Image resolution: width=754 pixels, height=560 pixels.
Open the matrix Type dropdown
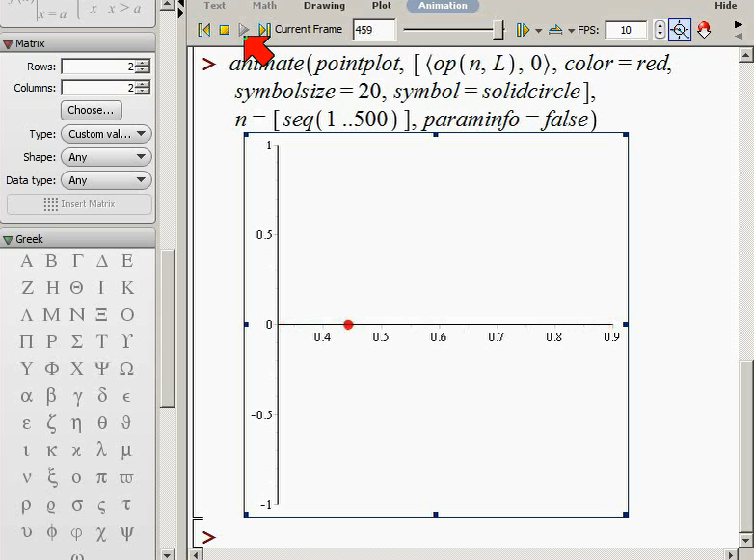pyautogui.click(x=106, y=134)
